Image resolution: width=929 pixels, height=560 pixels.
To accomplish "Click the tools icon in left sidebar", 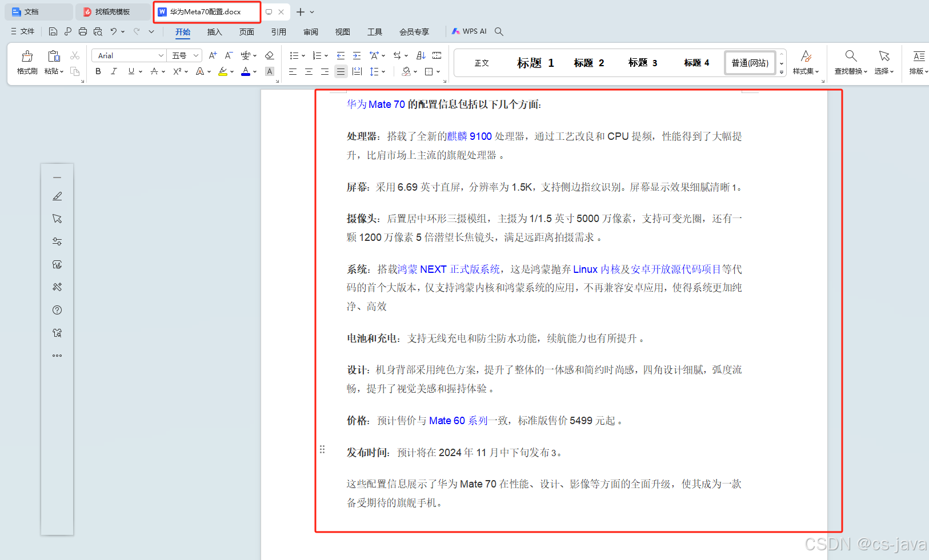I will tap(57, 287).
